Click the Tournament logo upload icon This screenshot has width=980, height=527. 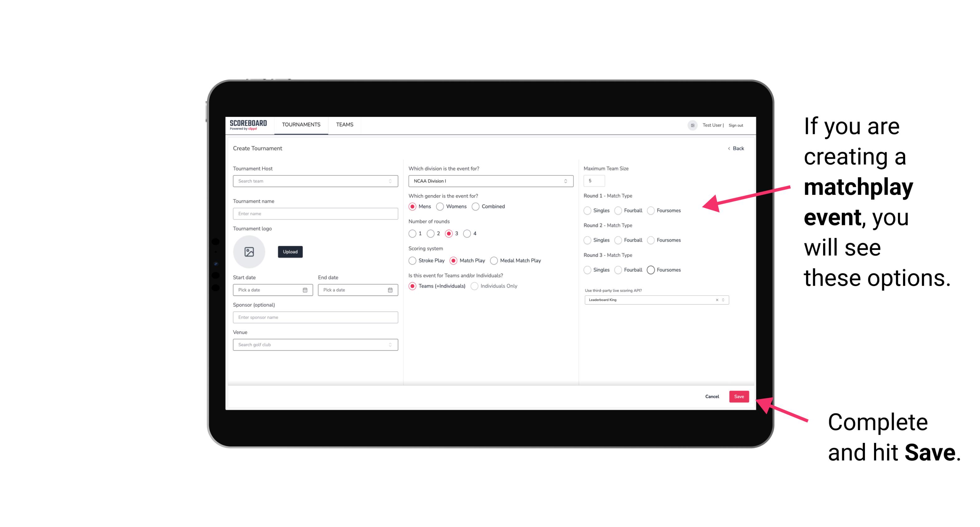click(x=250, y=252)
